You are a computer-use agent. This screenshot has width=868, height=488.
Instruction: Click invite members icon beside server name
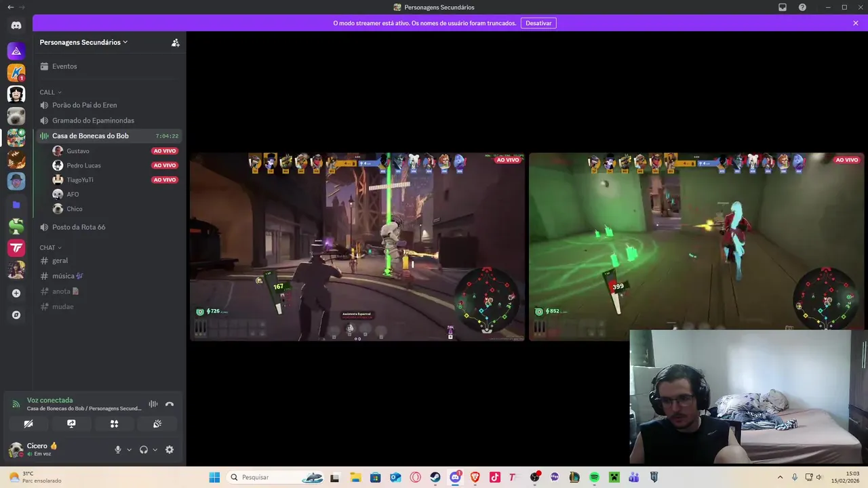coord(175,42)
